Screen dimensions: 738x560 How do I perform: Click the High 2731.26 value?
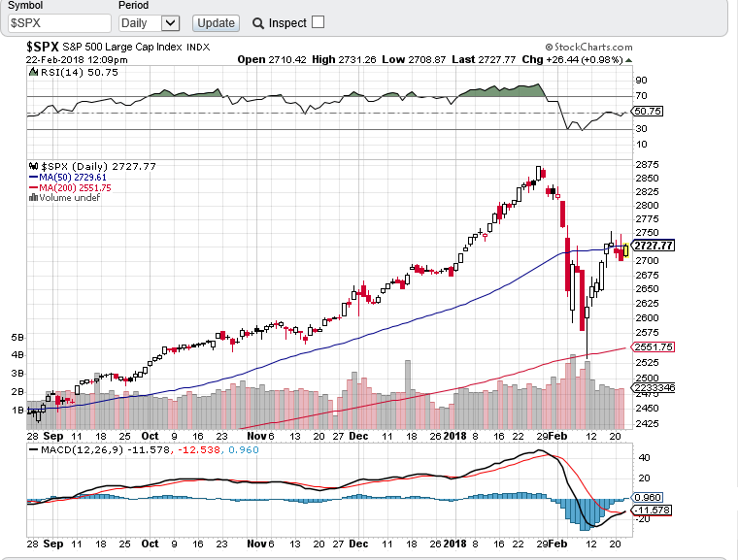(344, 60)
